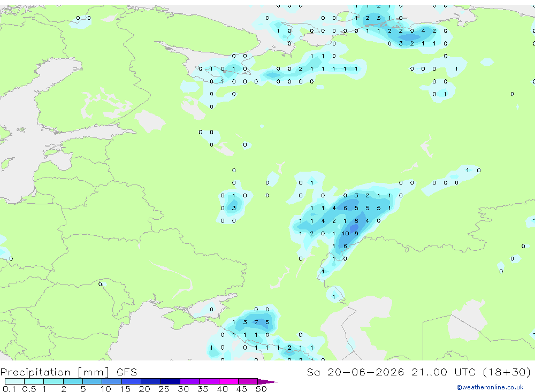Click the "0.1" legend scale label
Viewport: 535px width, 392px height.
click(9, 389)
